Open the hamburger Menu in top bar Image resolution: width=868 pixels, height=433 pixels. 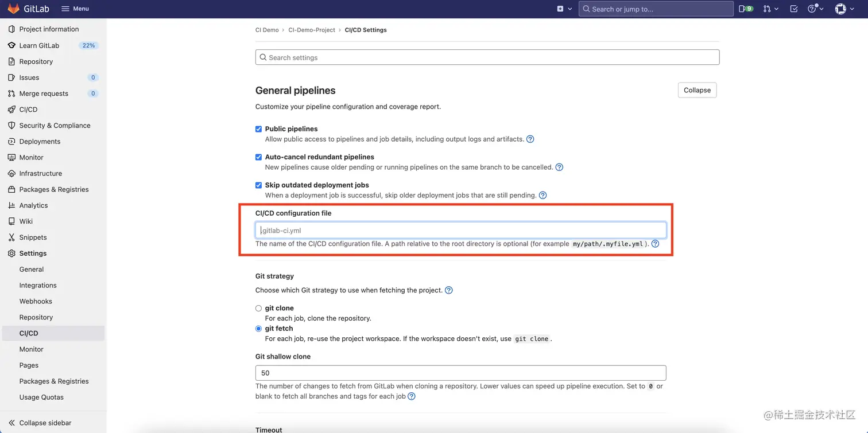pos(75,9)
